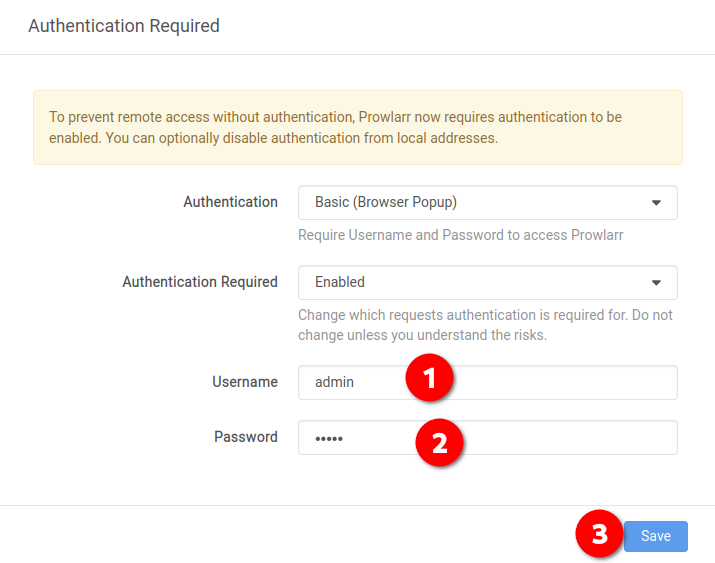Open the Enabled authentication required dropdown
The width and height of the screenshot is (715, 563).
[x=487, y=282]
